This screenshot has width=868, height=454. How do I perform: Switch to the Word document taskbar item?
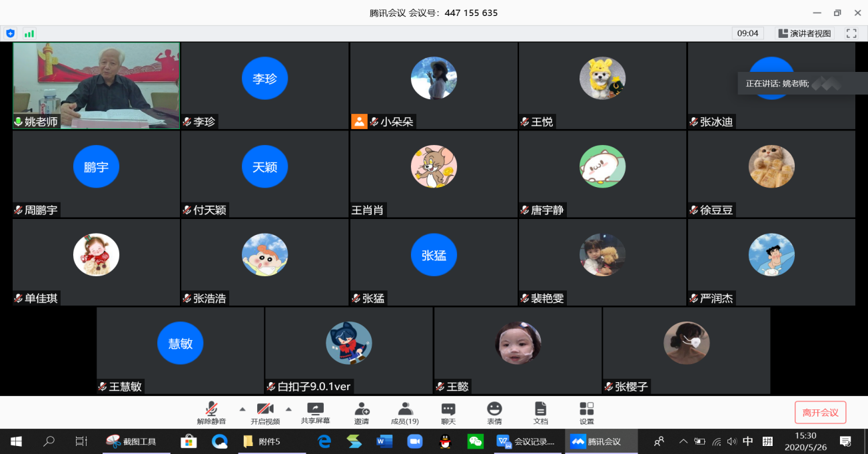[384, 441]
